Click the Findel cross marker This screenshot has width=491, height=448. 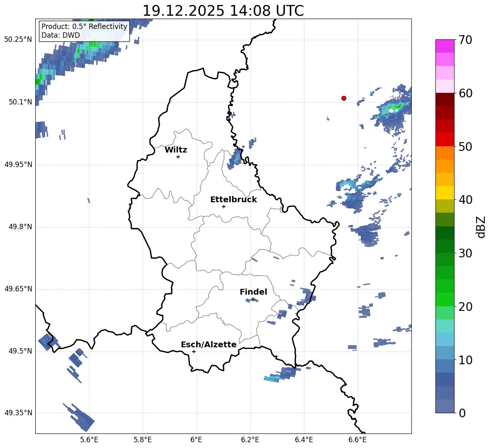[253, 299]
